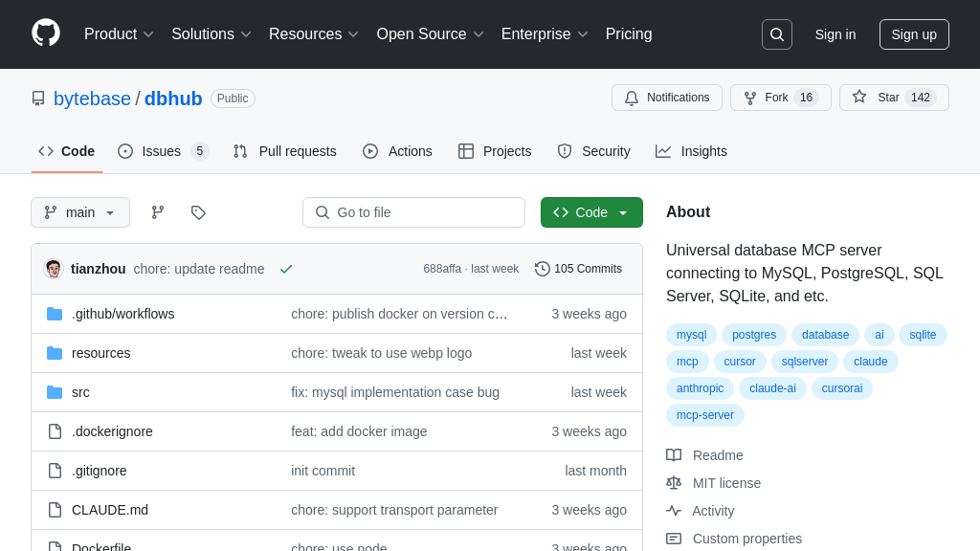Screen dimensions: 980x551
Task: Open 'fix: mysql implementation case bug' commit
Action: [x=395, y=392]
